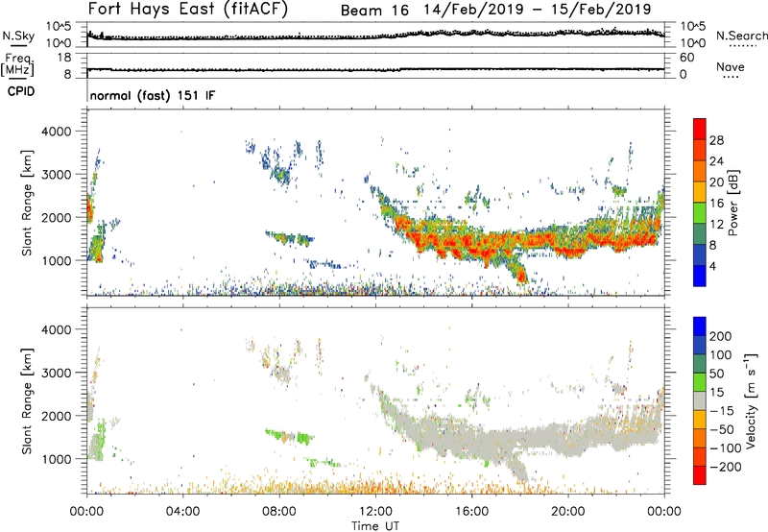This screenshot has width=768, height=532.
Task: Click the '1000' tick of the velocity panel
Action: [57, 459]
